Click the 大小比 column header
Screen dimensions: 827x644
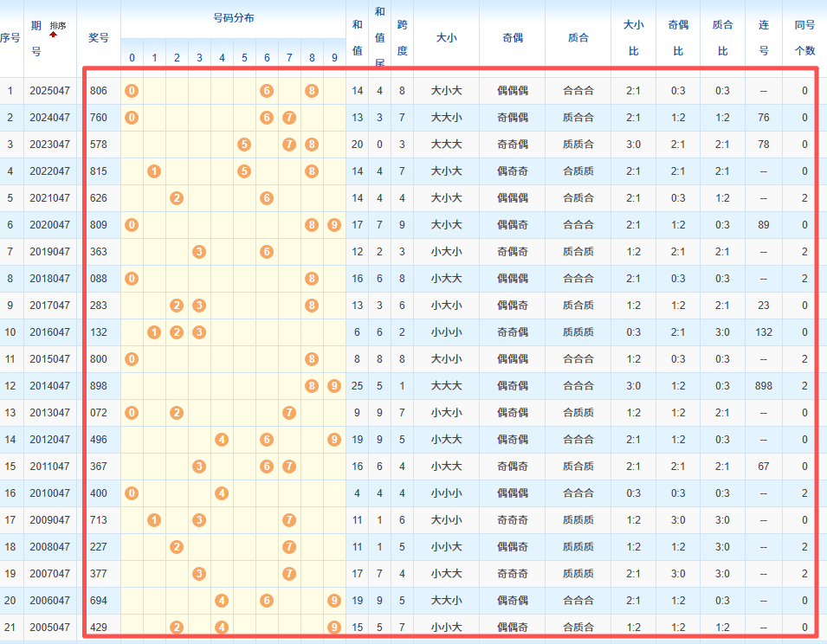point(633,38)
